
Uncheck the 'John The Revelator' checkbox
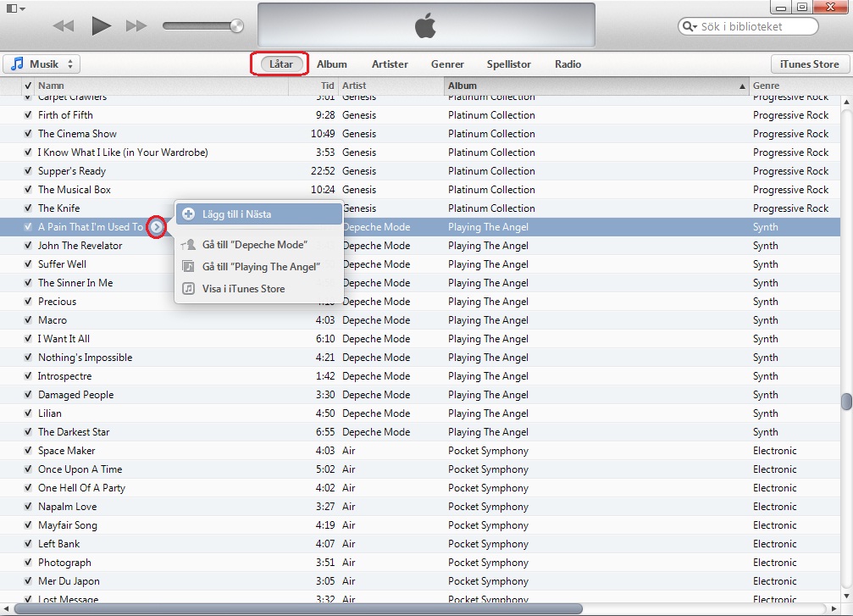click(x=28, y=246)
